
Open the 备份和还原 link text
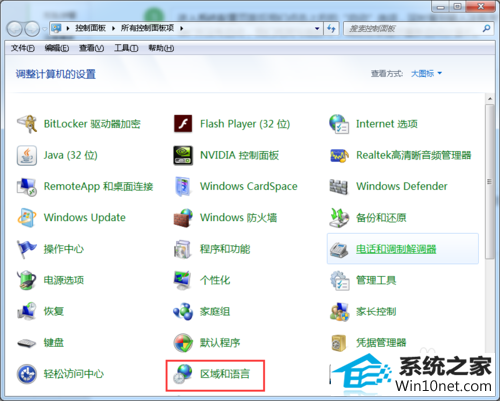point(381,218)
